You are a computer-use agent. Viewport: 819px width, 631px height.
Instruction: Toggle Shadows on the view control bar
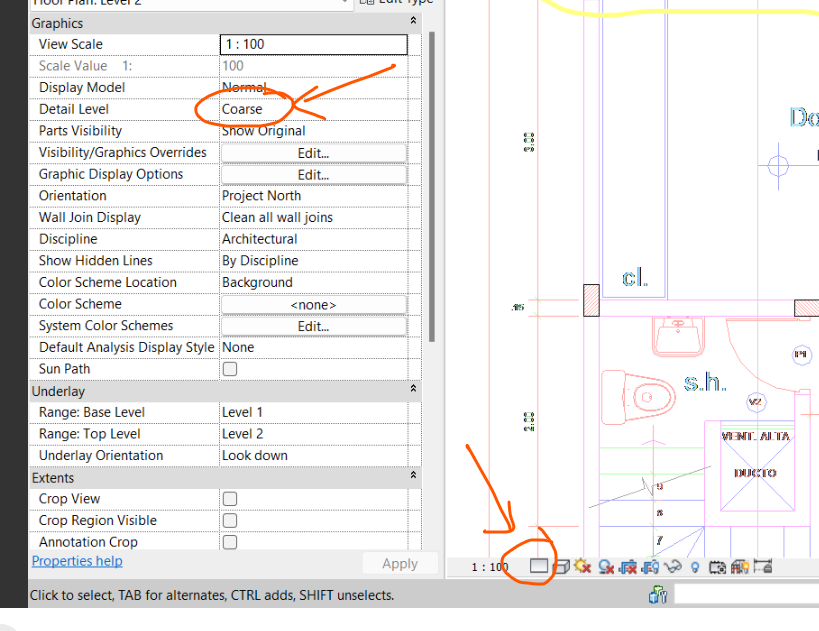604,565
